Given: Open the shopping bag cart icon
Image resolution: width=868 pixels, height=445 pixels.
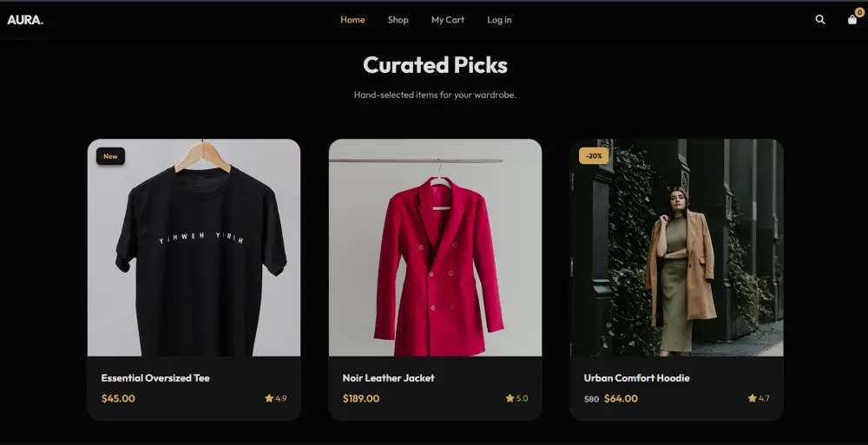Looking at the screenshot, I should click(852, 19).
